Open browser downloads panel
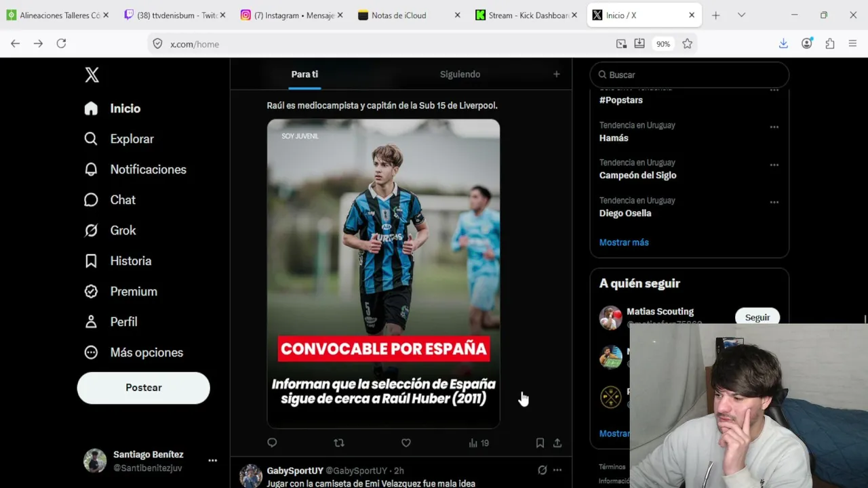Screen dimensions: 868x488 (x=783, y=43)
